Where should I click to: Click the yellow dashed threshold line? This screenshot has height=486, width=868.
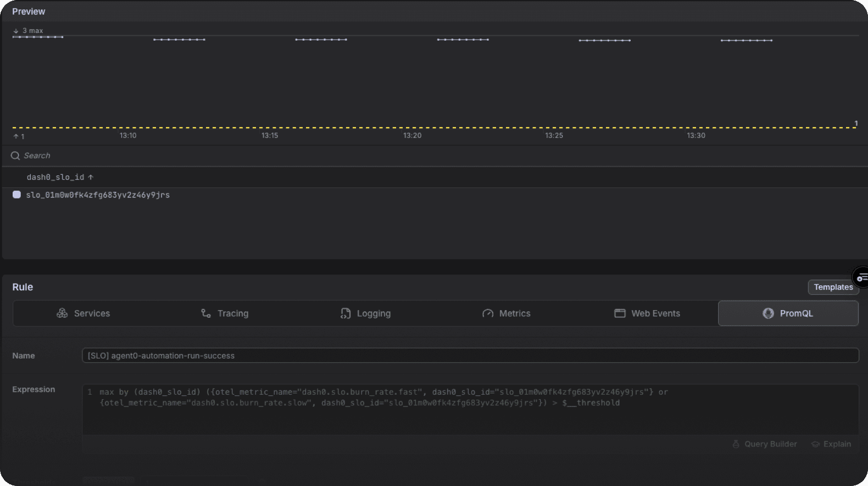pyautogui.click(x=434, y=128)
